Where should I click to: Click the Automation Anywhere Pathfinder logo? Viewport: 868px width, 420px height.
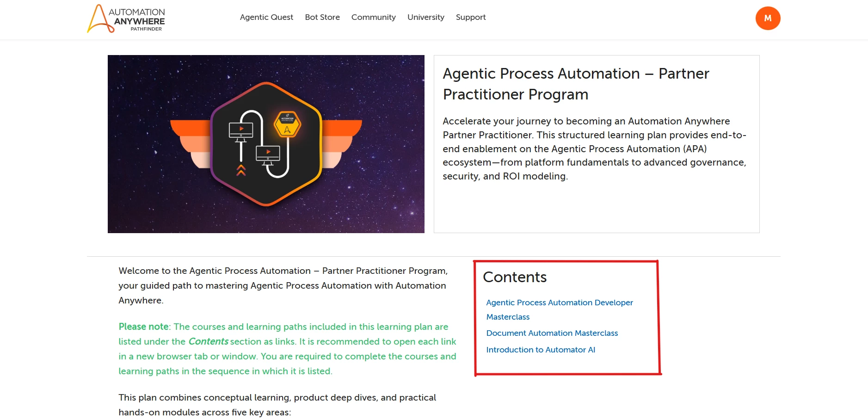(126, 19)
